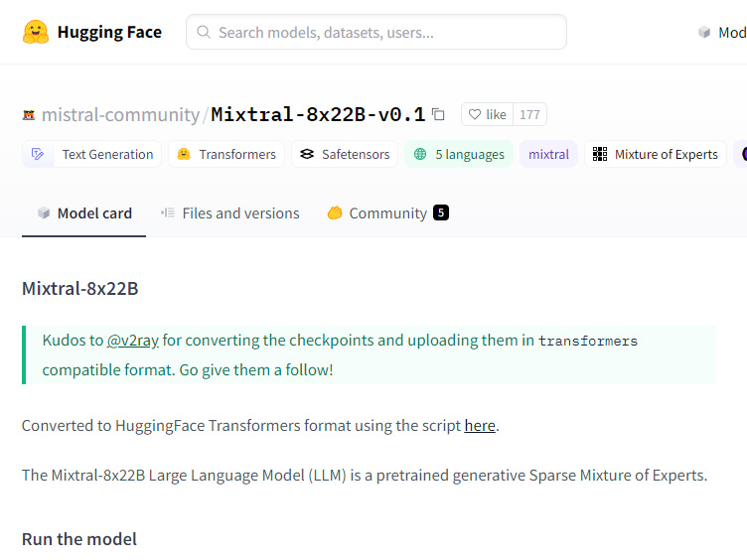Open the mistral-community organization page
747x560 pixels.
pos(120,115)
